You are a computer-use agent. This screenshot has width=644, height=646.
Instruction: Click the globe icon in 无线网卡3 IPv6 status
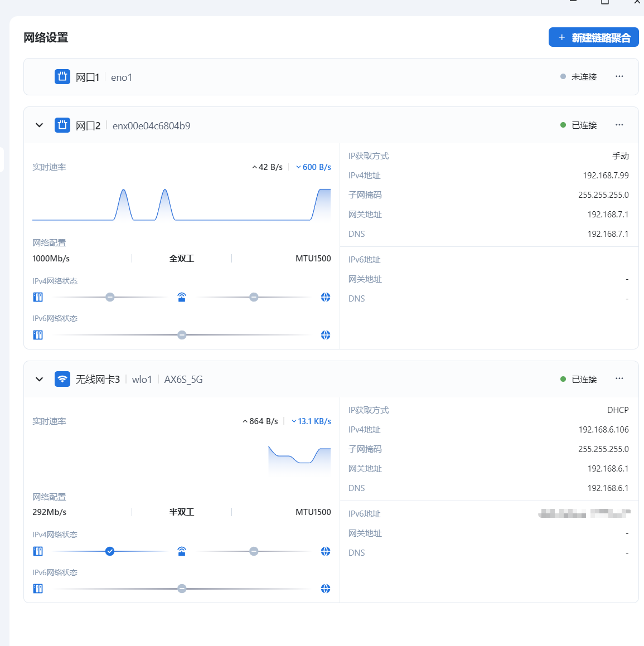[326, 589]
